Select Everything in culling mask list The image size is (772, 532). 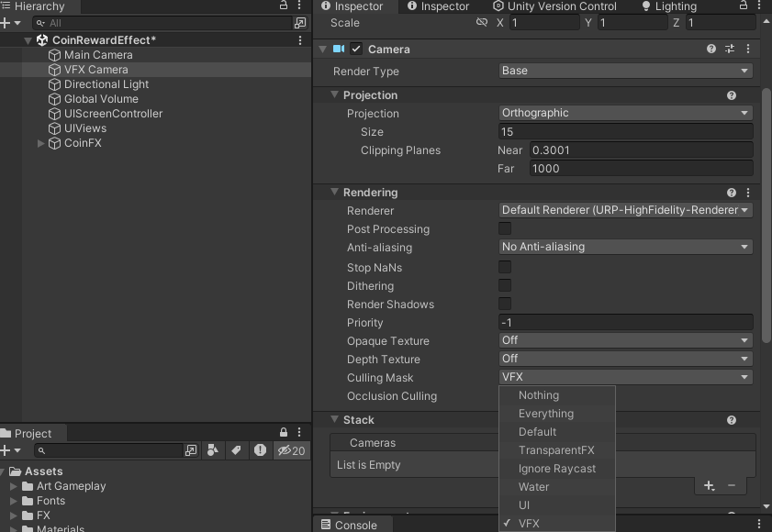click(557, 414)
